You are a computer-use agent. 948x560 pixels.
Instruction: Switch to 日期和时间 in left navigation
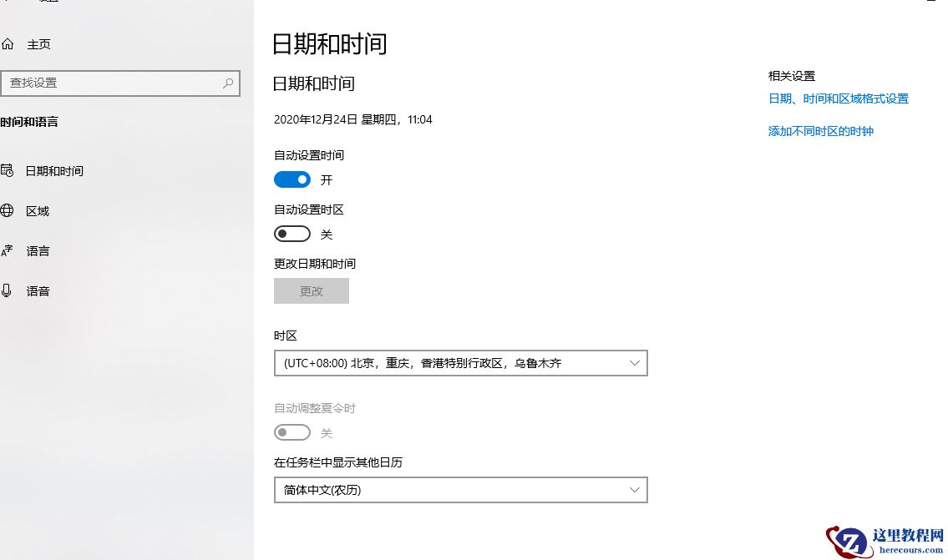click(x=53, y=170)
